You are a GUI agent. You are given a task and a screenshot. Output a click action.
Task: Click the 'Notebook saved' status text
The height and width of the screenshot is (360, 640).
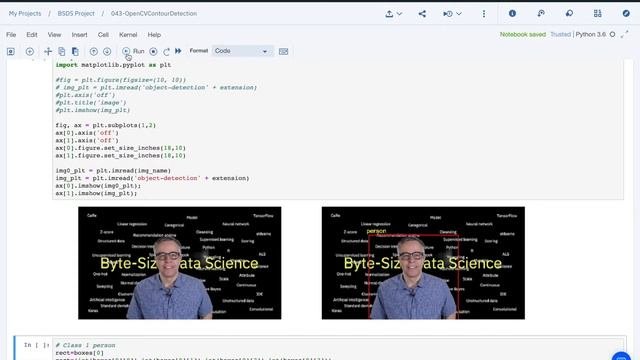pos(522,34)
